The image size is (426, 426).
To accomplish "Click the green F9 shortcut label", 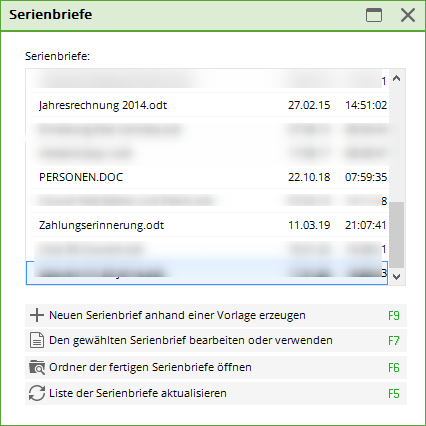I will (394, 315).
